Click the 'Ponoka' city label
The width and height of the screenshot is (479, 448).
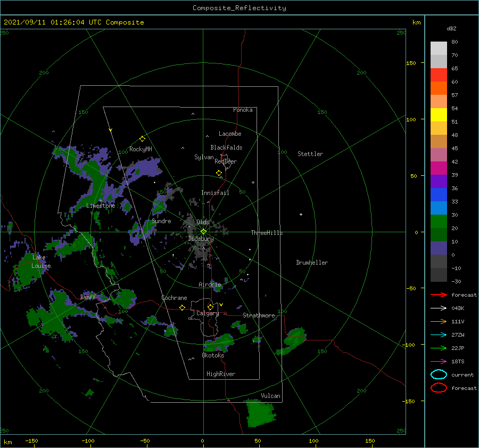(243, 110)
